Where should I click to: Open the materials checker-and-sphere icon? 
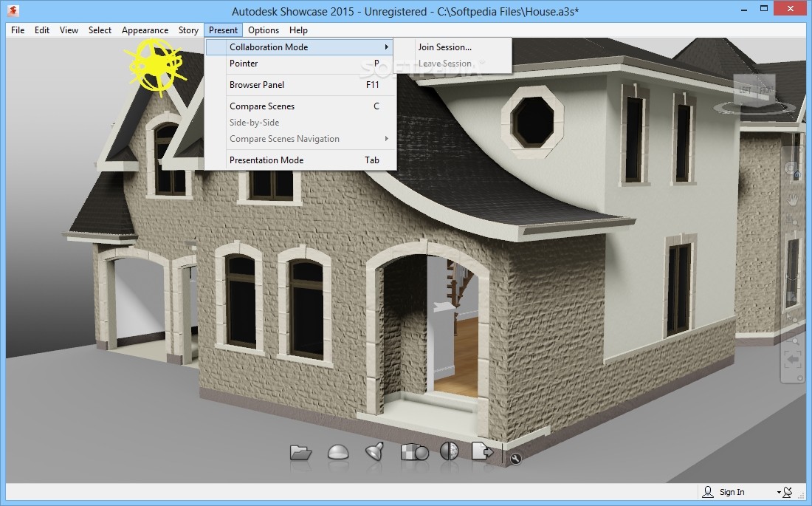point(414,451)
